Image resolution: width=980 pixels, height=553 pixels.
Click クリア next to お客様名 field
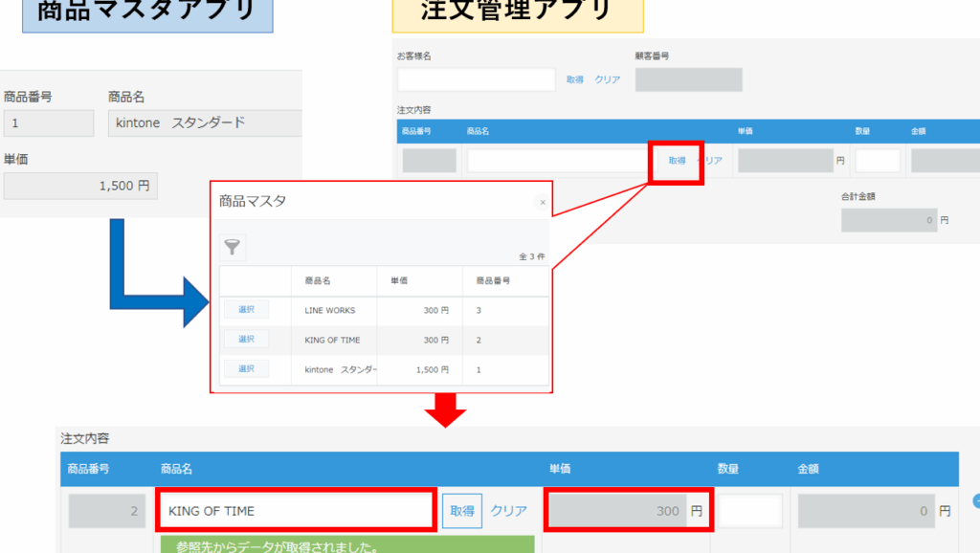pos(608,79)
